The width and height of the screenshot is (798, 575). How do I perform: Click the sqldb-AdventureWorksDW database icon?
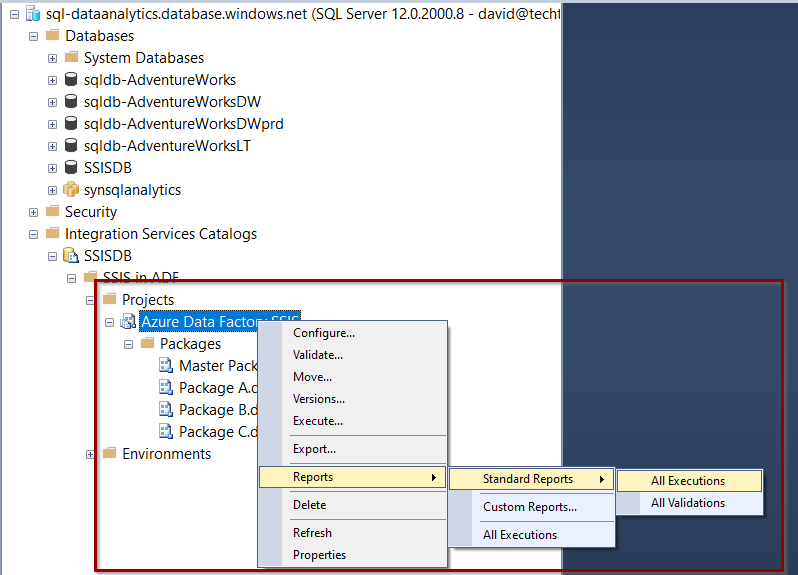coord(71,101)
